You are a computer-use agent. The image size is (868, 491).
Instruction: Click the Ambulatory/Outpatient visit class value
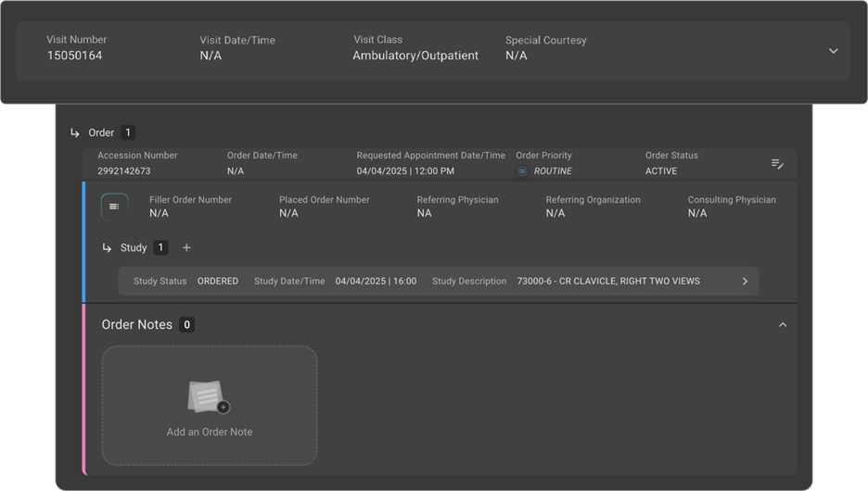pos(415,56)
